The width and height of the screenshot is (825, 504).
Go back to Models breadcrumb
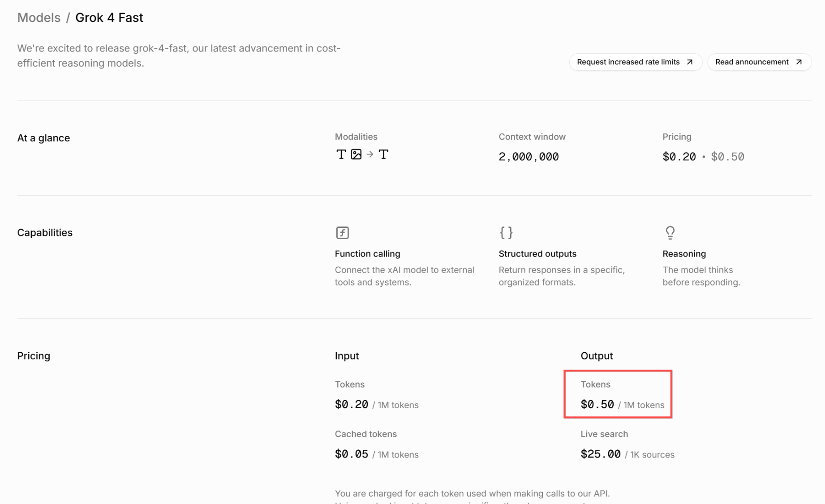39,17
